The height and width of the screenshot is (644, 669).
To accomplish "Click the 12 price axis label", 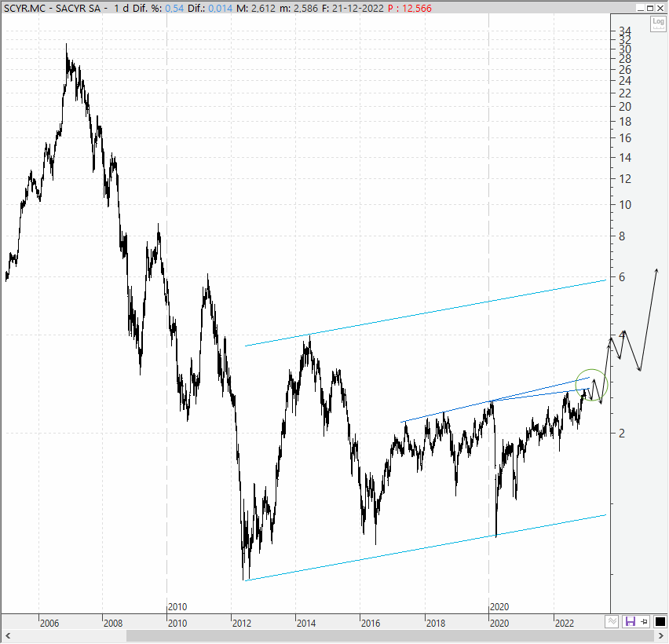I will click(624, 179).
